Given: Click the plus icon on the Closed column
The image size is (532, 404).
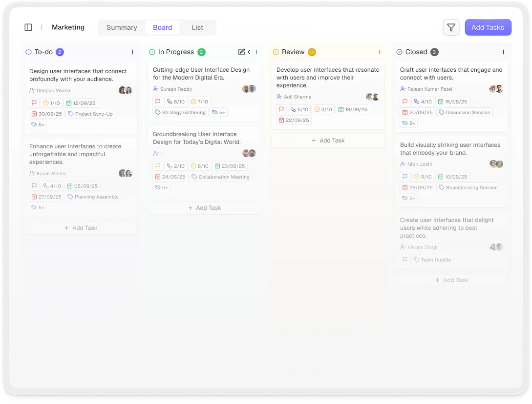Looking at the screenshot, I should (504, 51).
